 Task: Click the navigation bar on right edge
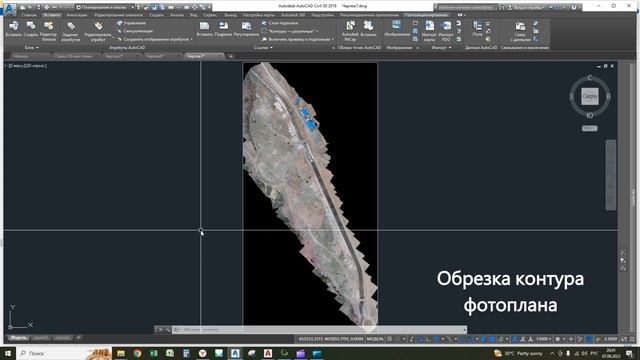point(611,175)
